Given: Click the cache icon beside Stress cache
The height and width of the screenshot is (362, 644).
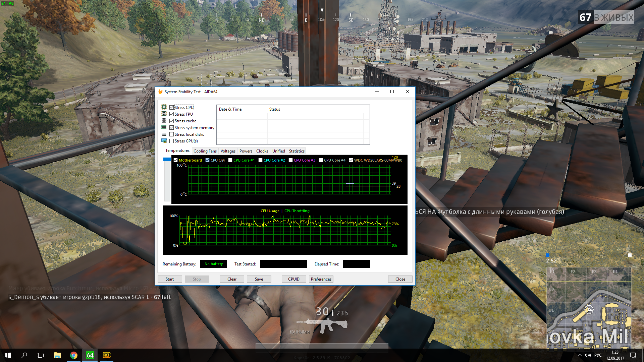Looking at the screenshot, I should (x=164, y=121).
